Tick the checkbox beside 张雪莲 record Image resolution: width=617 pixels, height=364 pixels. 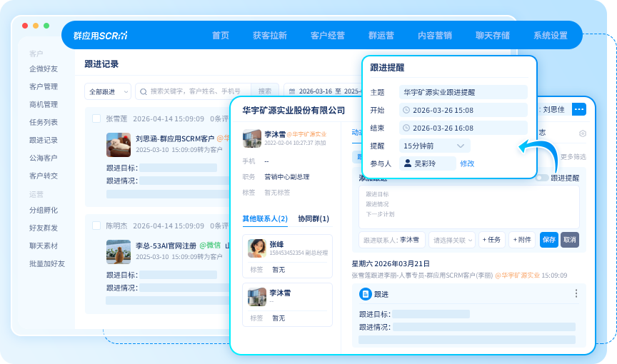pos(96,118)
